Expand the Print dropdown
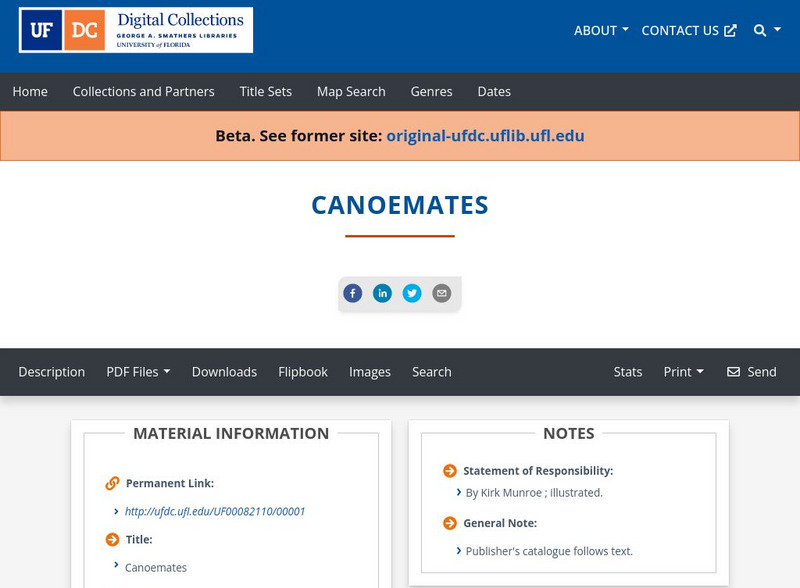Screen dimensions: 800x588 click(684, 372)
